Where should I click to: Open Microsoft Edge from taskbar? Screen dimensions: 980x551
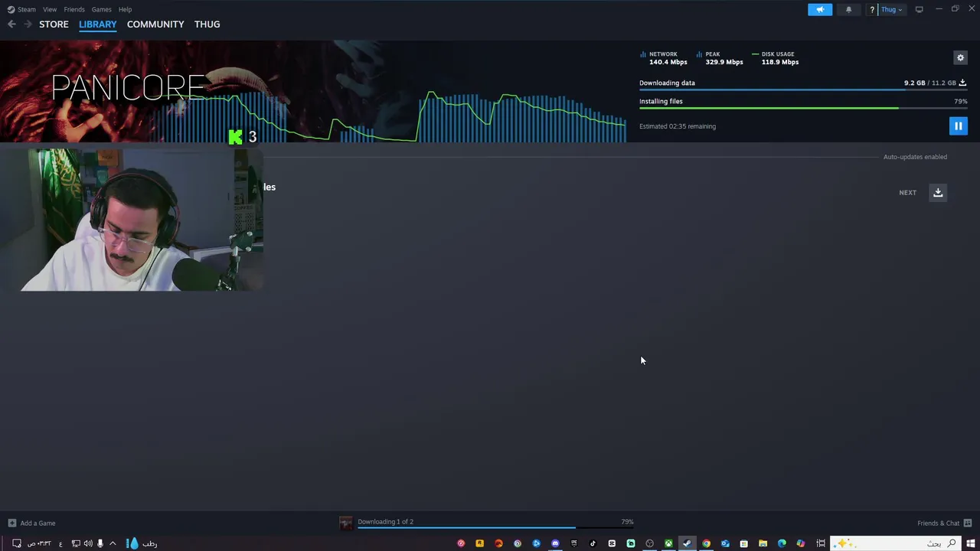pos(781,543)
